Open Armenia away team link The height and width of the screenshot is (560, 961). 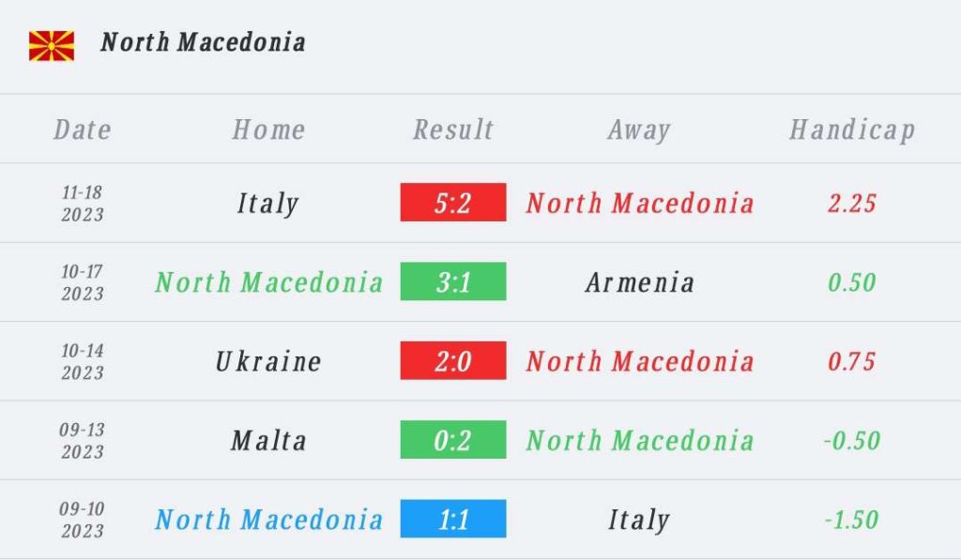point(639,282)
